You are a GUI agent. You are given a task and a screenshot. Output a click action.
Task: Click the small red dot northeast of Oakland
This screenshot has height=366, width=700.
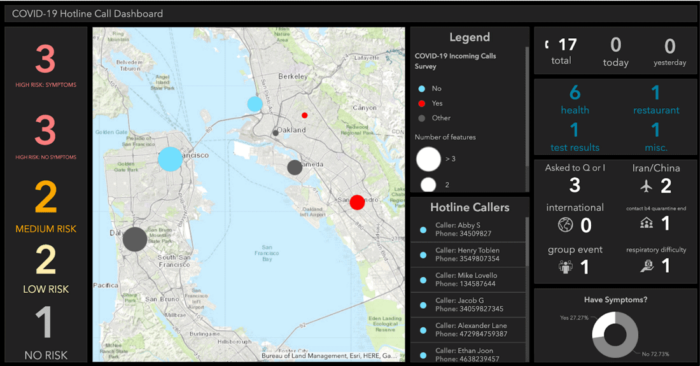point(304,115)
